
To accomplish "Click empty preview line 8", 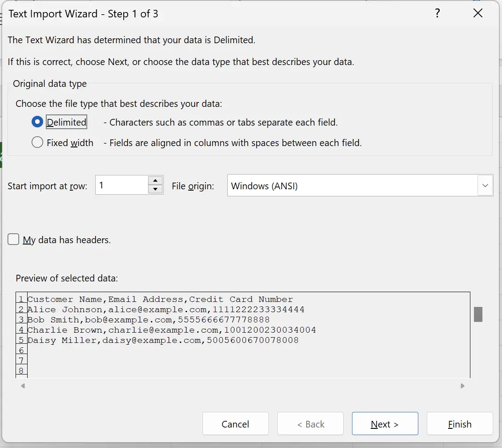I will click(21, 371).
